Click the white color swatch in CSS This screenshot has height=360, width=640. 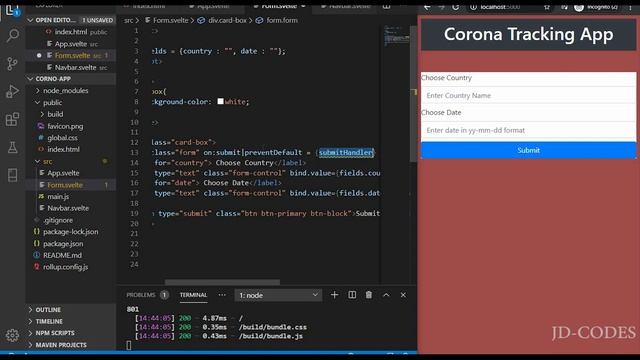pyautogui.click(x=220, y=101)
